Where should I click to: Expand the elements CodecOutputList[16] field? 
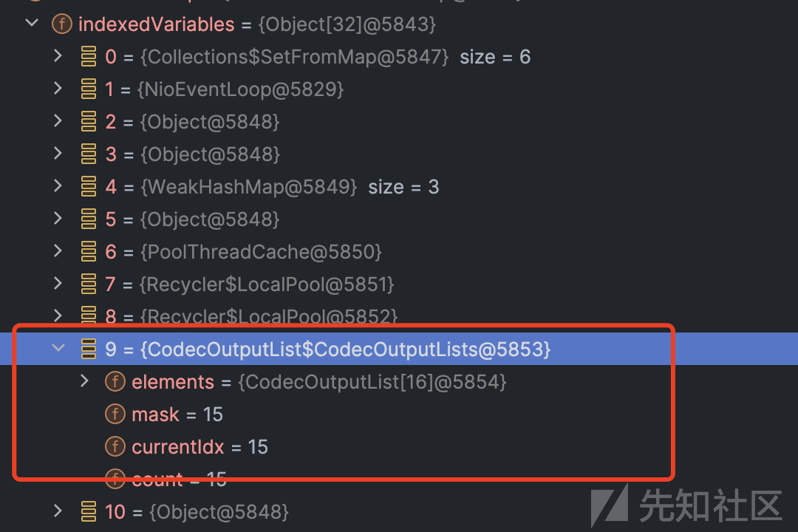(x=84, y=381)
